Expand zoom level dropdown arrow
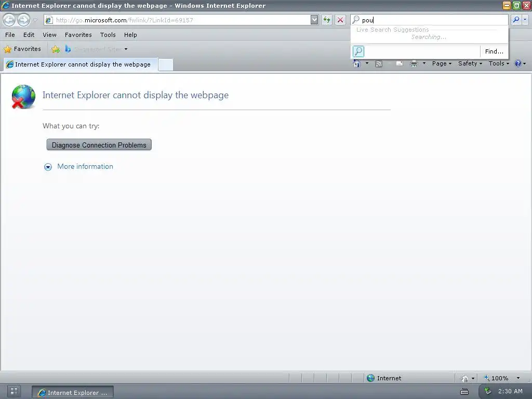 pos(518,378)
